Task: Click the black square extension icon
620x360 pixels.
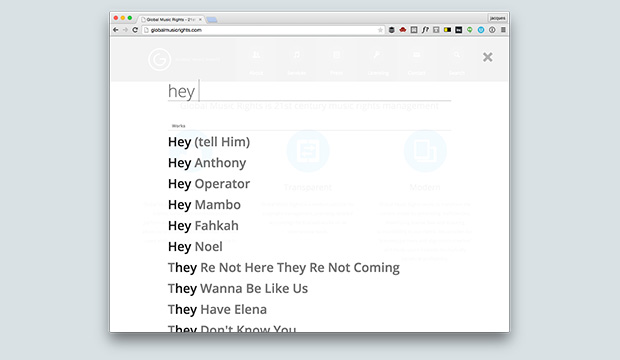Action: 459,30
